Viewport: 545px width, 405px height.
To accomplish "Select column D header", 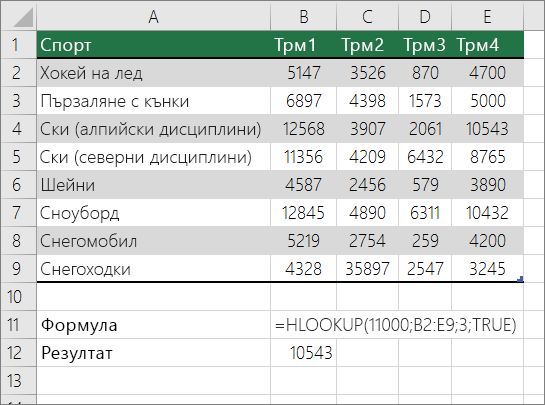I will pos(425,16).
